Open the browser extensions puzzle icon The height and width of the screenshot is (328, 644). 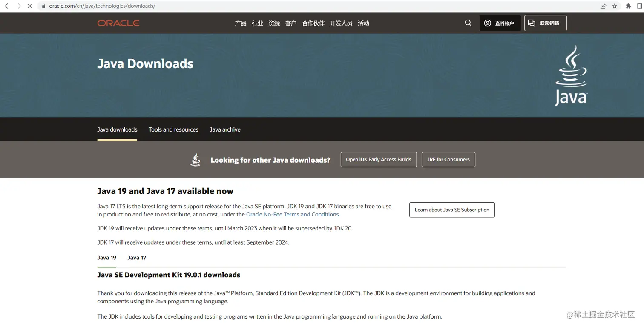[628, 6]
